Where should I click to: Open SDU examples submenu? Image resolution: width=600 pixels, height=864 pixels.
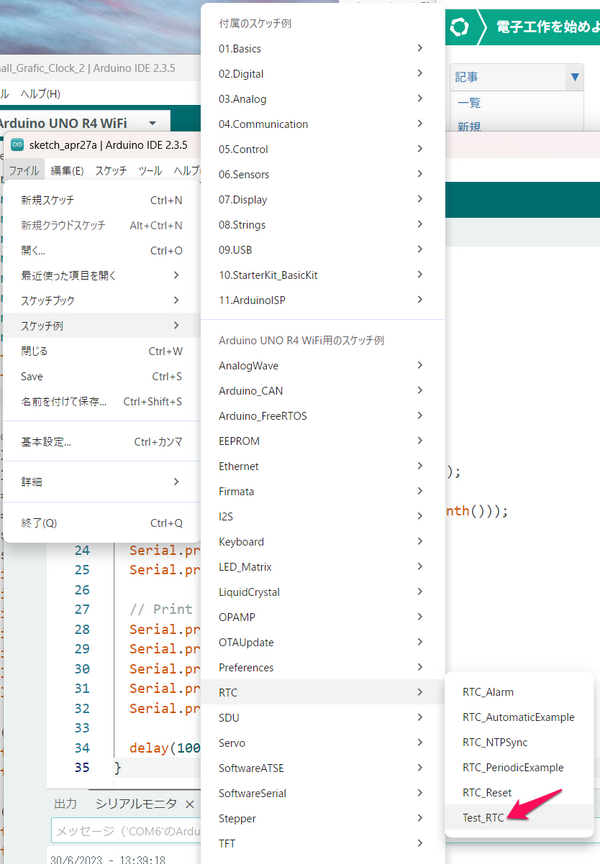[322, 718]
